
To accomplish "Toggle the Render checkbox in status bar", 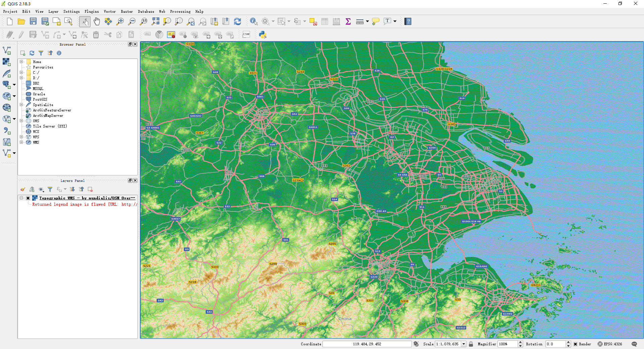I will (x=576, y=344).
